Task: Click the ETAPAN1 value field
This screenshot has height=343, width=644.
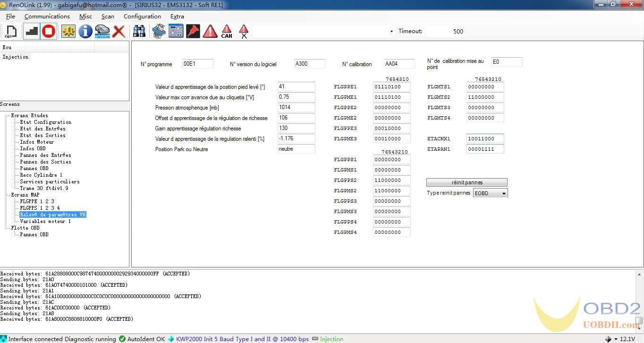Action: [x=485, y=149]
